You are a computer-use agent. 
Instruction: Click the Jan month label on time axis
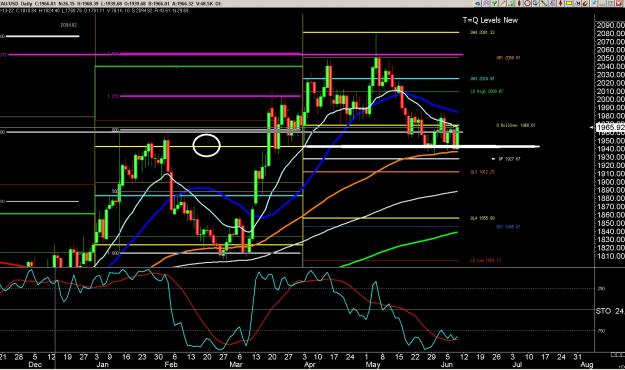click(102, 364)
